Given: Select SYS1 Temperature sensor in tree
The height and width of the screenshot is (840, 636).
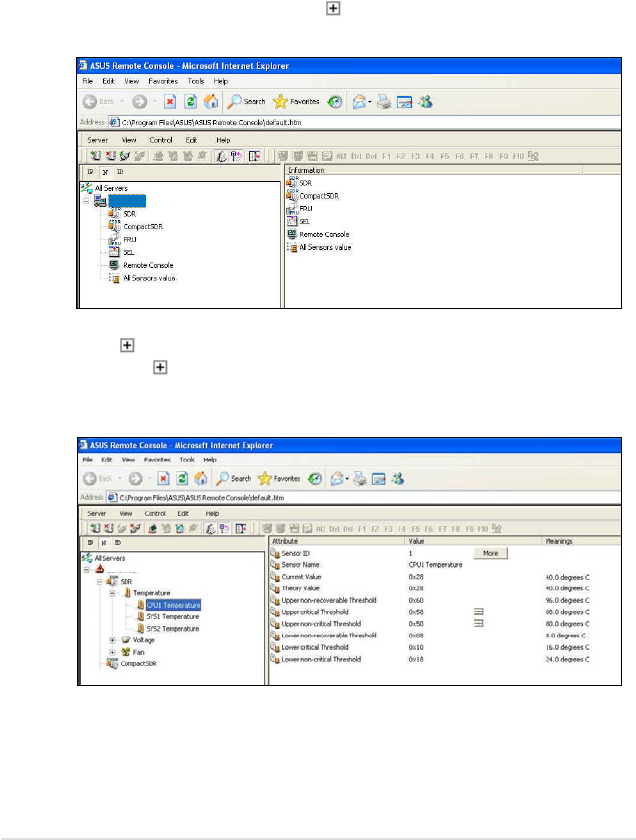Looking at the screenshot, I should tap(173, 617).
